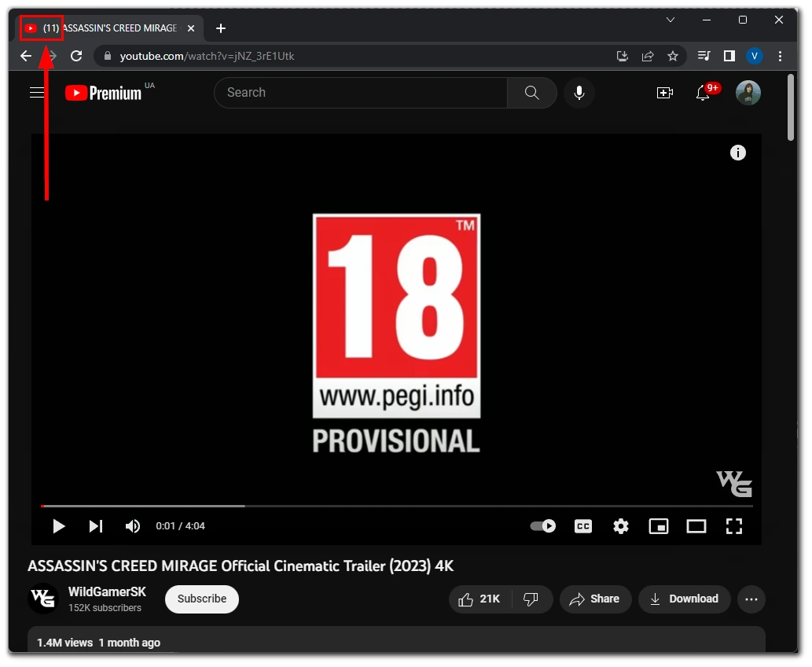Click the address bar URL
The width and height of the screenshot is (812, 667).
tap(208, 56)
